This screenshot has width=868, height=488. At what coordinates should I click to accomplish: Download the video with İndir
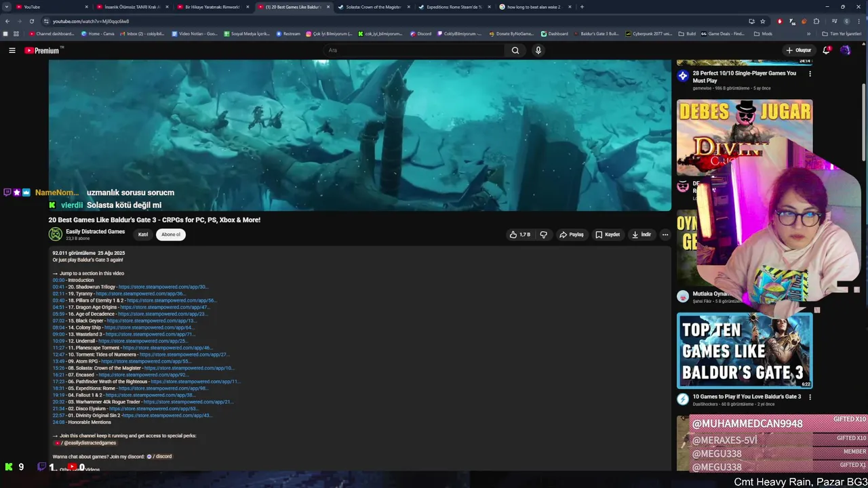642,235
